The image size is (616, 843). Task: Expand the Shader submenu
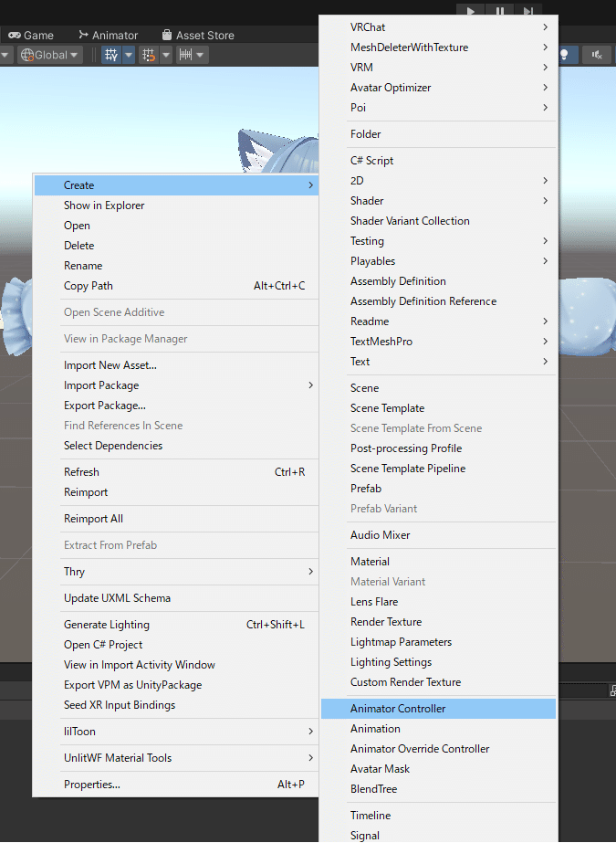(438, 201)
